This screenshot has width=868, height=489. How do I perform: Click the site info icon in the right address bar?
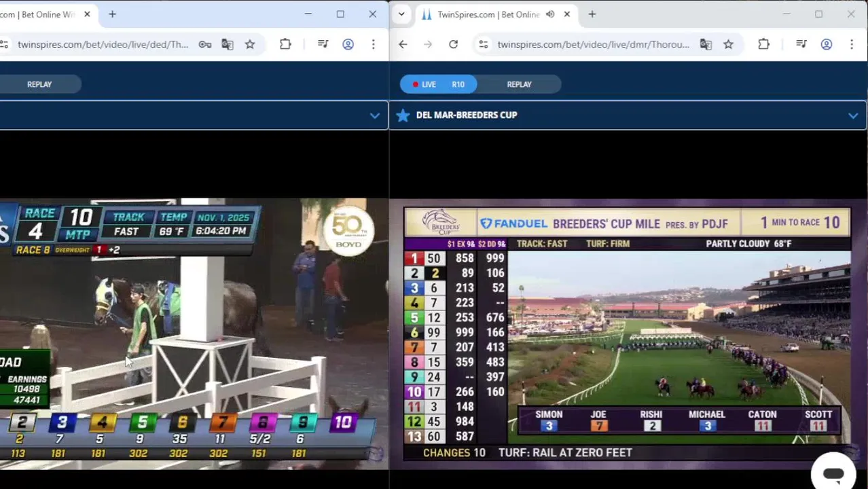click(x=483, y=45)
